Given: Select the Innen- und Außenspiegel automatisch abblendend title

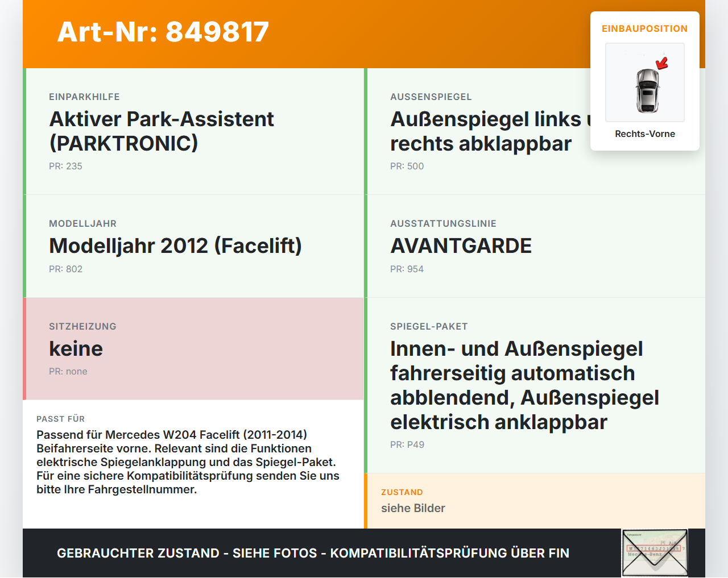Looking at the screenshot, I should 525,385.
